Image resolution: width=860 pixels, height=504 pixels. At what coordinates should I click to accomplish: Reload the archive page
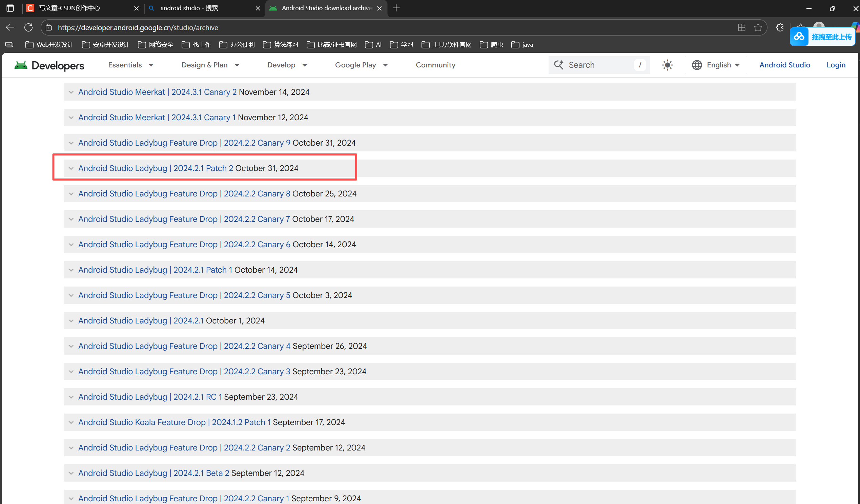point(29,27)
